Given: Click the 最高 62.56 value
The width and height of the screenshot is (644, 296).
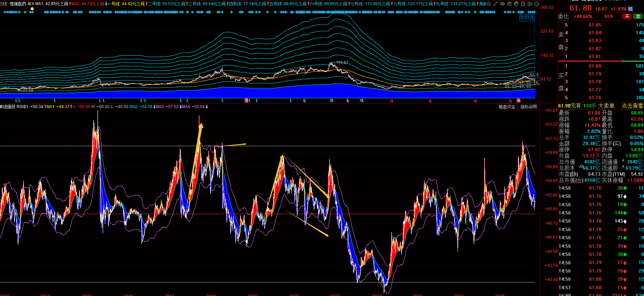Looking at the screenshot, I should click(637, 119).
